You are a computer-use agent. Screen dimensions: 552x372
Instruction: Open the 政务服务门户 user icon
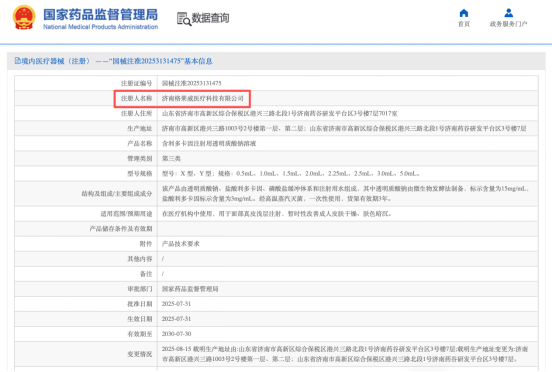point(508,13)
